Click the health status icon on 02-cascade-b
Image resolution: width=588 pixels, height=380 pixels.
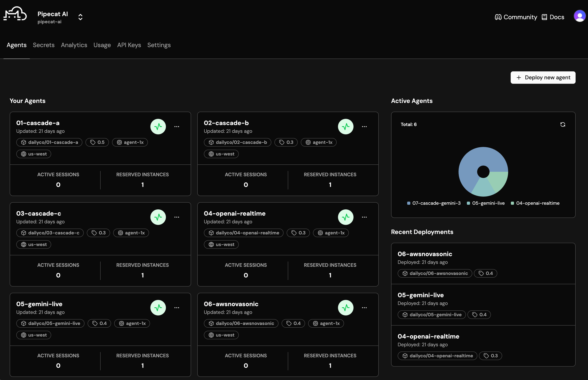point(346,127)
